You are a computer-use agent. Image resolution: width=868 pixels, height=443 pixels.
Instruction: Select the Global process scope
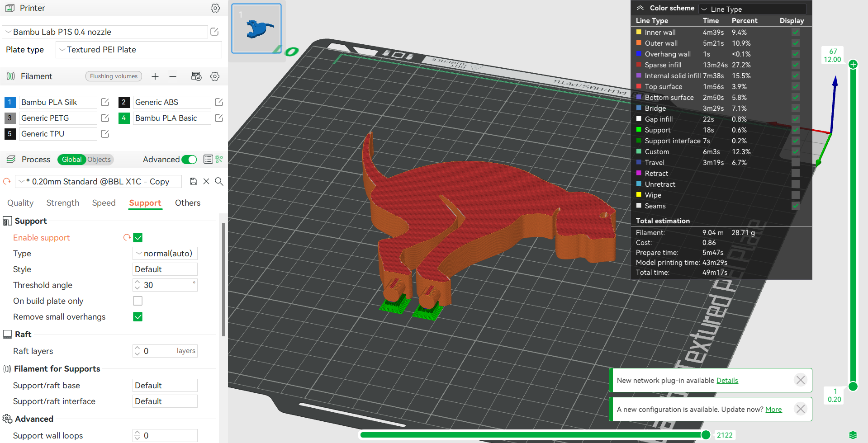click(x=71, y=160)
